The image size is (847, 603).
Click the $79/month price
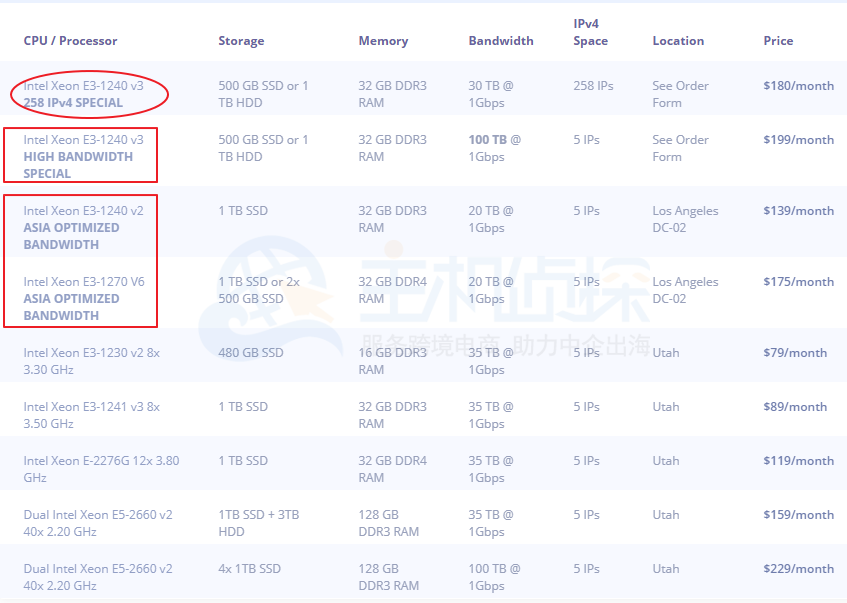pos(795,353)
